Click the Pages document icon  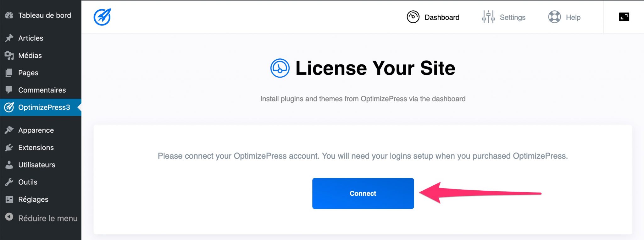[x=9, y=73]
